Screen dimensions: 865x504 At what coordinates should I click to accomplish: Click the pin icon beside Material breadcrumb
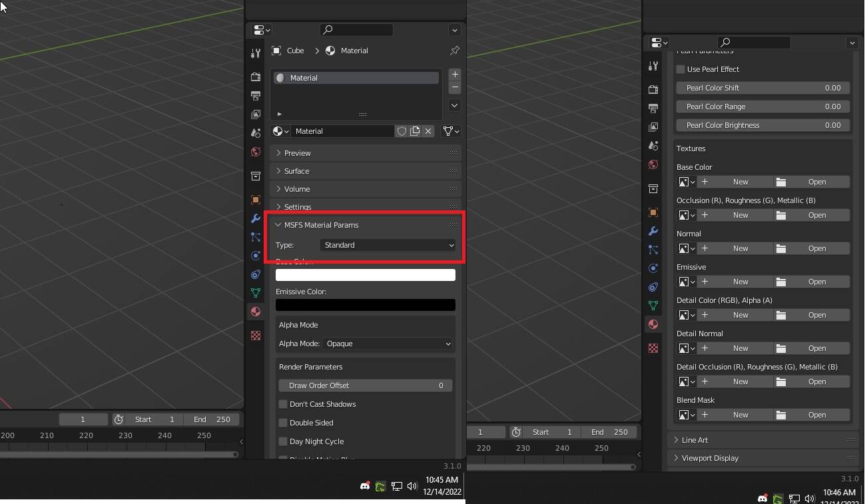click(454, 51)
